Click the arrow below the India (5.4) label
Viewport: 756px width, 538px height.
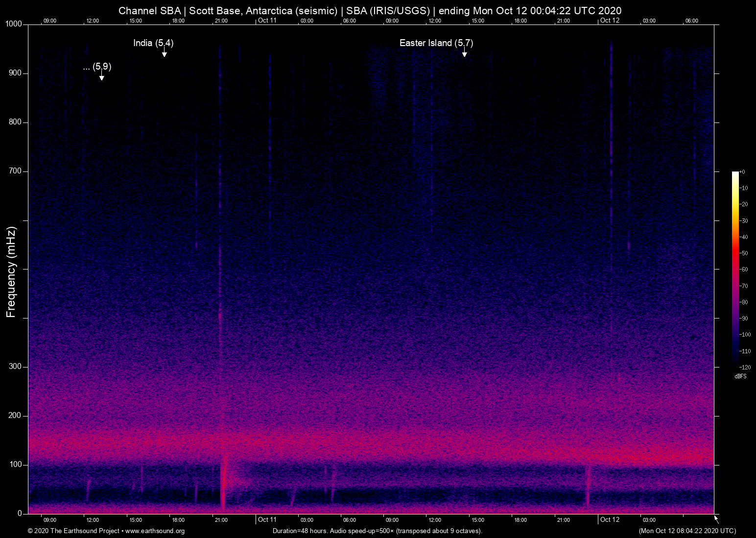(165, 53)
